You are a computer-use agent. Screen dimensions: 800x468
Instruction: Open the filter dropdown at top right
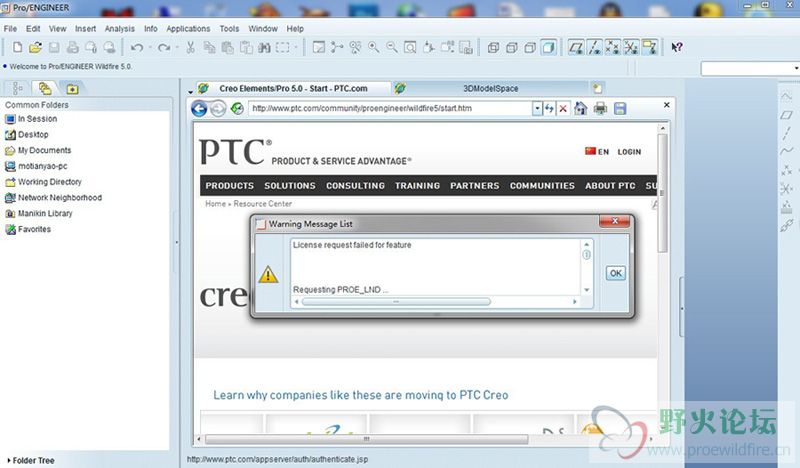[x=796, y=68]
